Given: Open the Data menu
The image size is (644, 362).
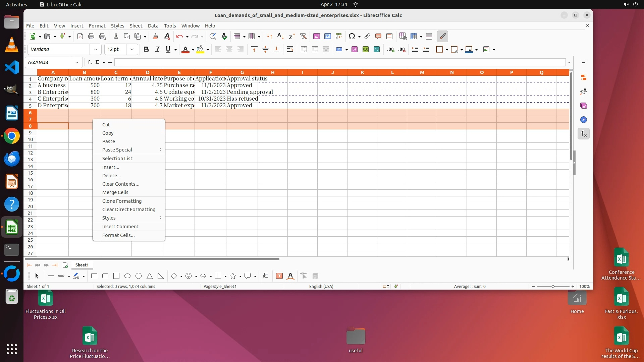Looking at the screenshot, I should tap(153, 26).
